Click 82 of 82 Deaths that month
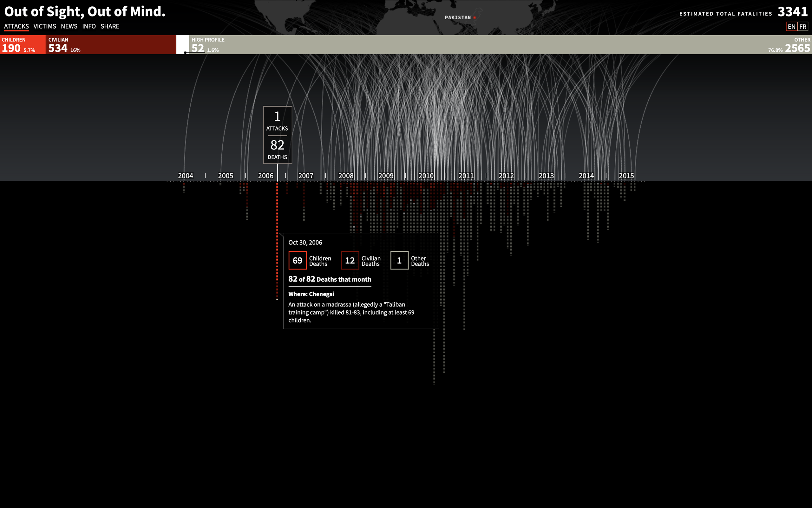 tap(330, 279)
